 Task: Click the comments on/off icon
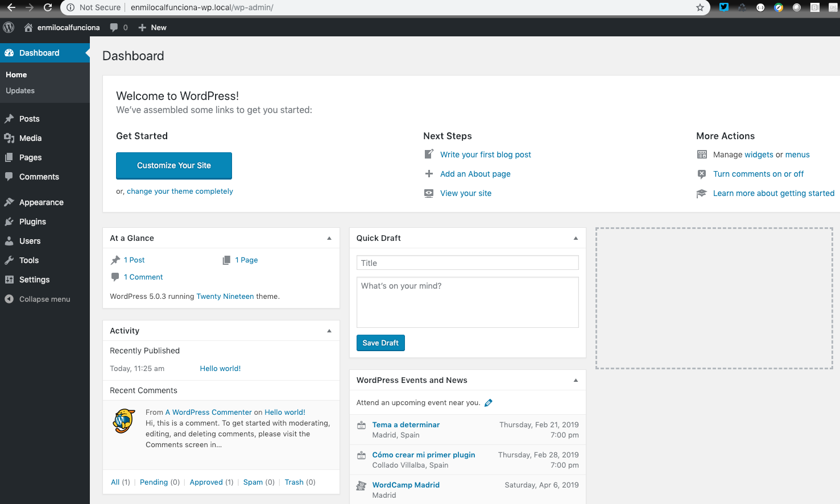pyautogui.click(x=702, y=174)
